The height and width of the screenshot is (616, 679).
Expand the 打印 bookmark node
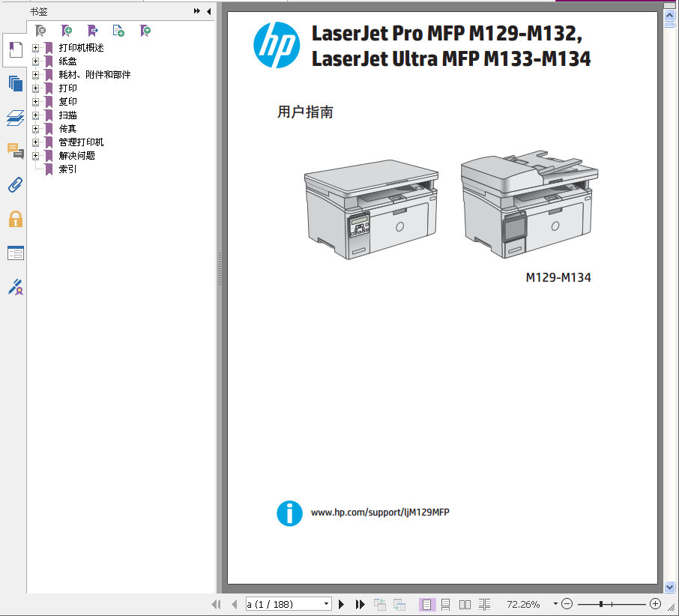[x=35, y=88]
